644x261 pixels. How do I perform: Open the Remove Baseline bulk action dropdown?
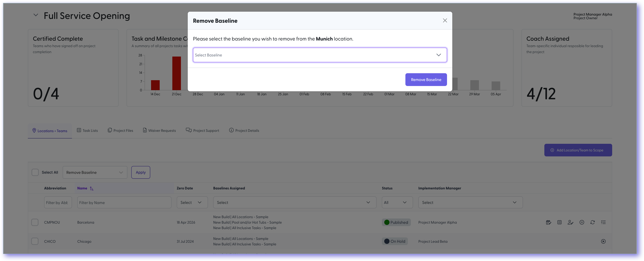(x=95, y=172)
